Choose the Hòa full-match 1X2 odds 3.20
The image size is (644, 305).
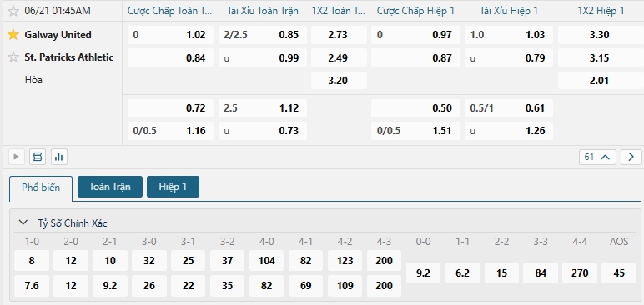pyautogui.click(x=339, y=81)
